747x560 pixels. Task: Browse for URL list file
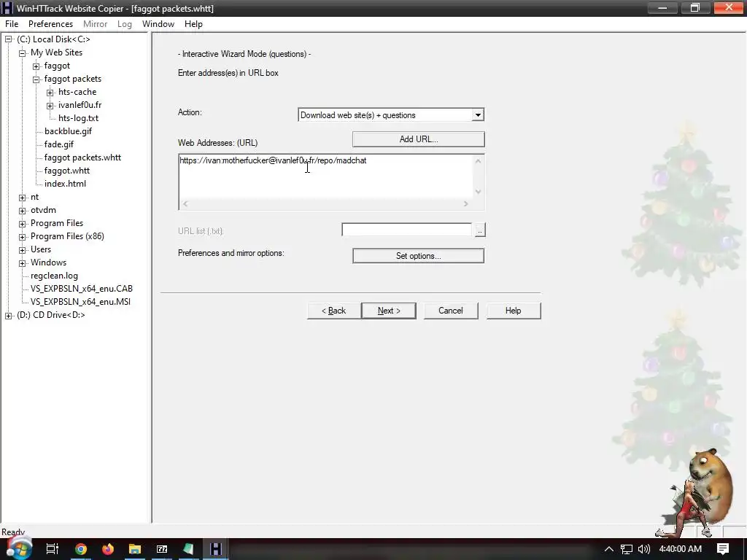pos(479,230)
